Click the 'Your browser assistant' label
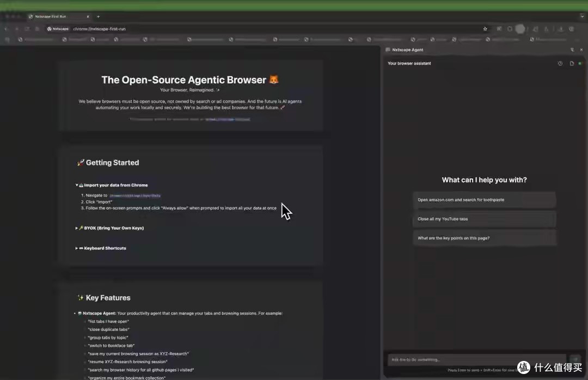The height and width of the screenshot is (380, 588). (409, 63)
